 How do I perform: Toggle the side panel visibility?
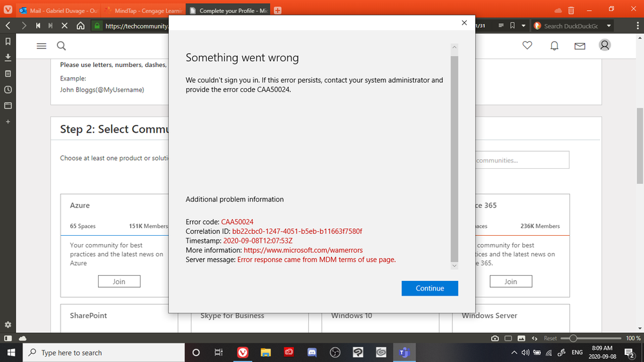(x=8, y=338)
